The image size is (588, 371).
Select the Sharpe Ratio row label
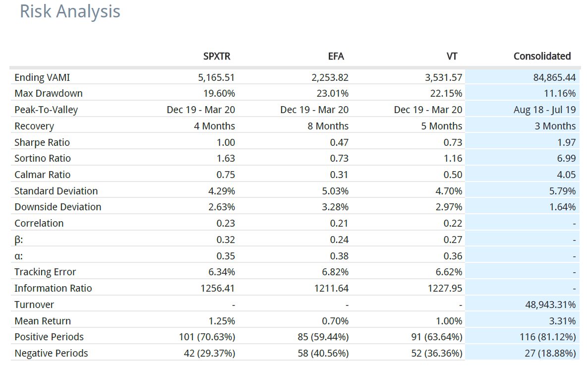[42, 142]
